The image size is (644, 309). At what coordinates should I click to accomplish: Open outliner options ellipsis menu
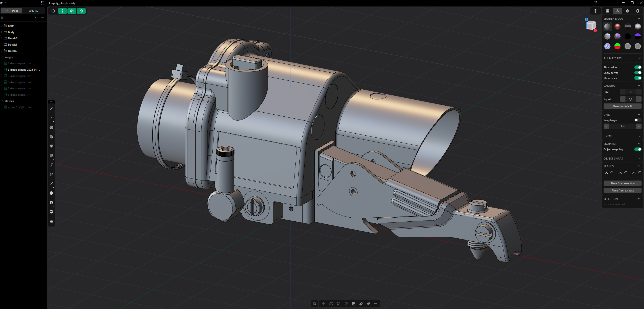coord(42,18)
